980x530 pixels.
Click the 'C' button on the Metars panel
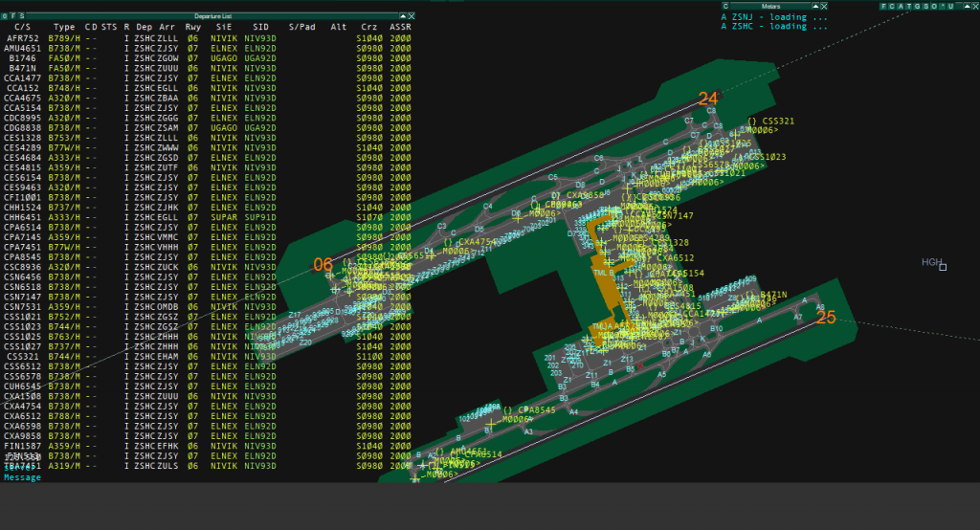pyautogui.click(x=725, y=6)
